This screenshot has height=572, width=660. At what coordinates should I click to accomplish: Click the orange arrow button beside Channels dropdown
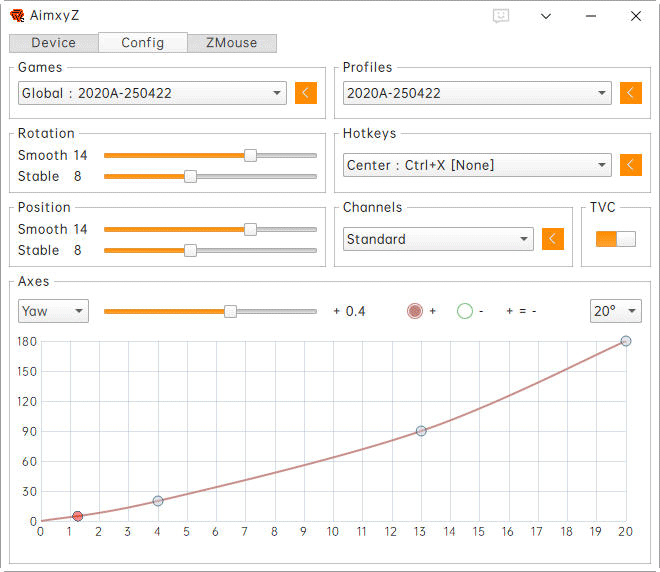(552, 239)
